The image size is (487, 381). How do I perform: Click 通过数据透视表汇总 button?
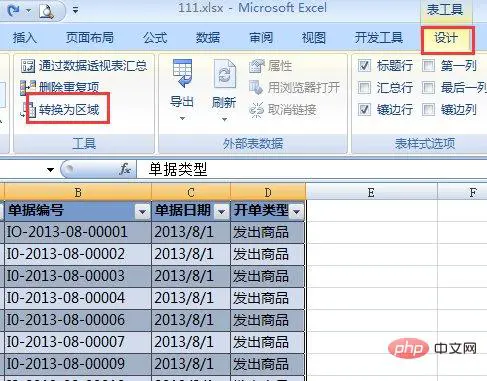(x=93, y=66)
